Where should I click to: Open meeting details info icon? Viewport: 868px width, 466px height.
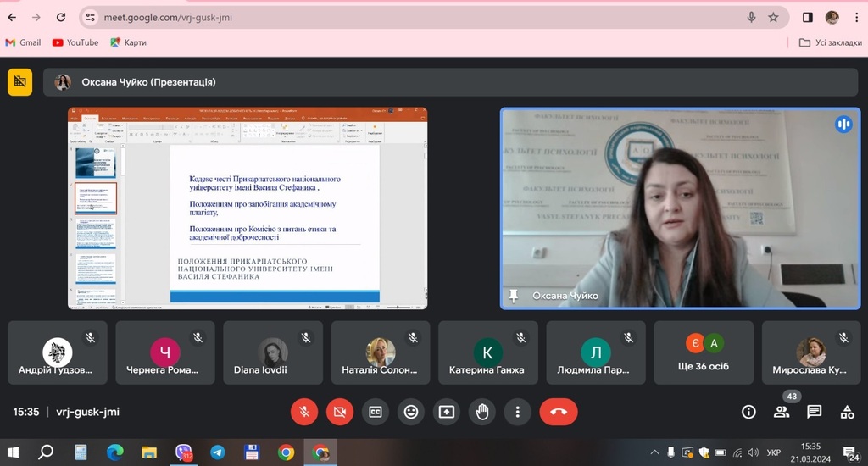click(748, 412)
